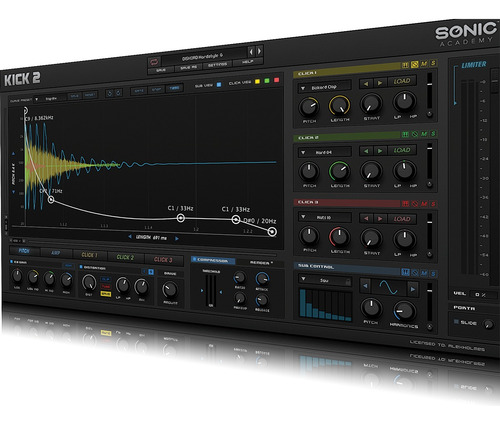Switch to the Pitch tab
This screenshot has height=425, width=500.
24,251
